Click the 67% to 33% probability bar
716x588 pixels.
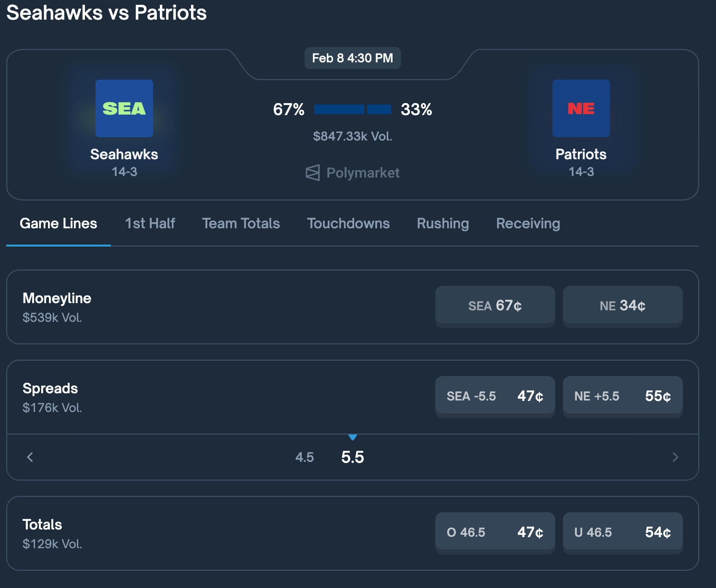click(x=353, y=109)
